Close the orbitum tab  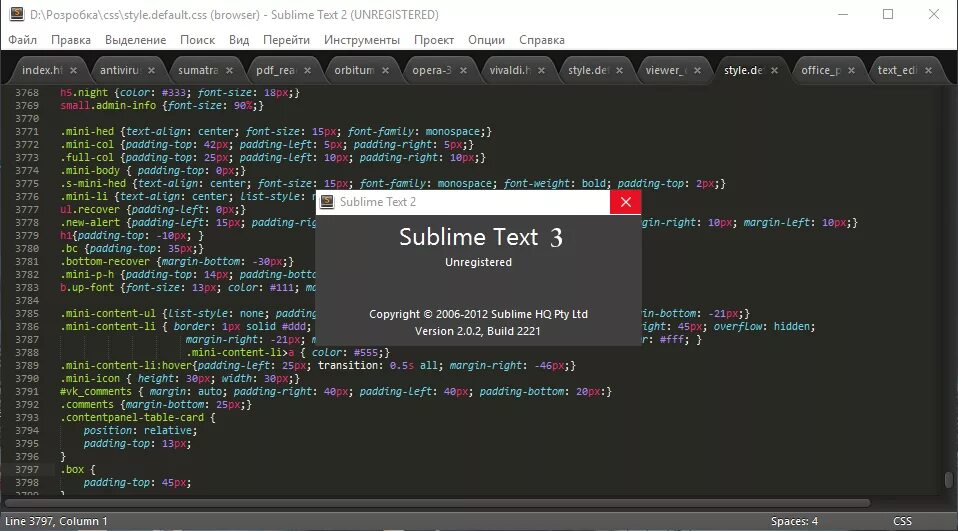386,71
